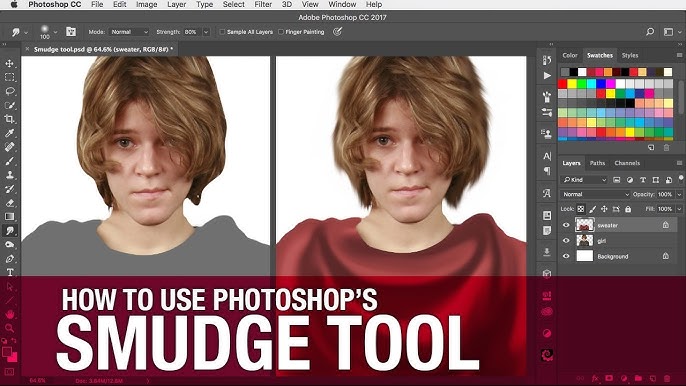Viewport: 686px width, 386px height.
Task: Select the Move tool
Action: (10, 63)
